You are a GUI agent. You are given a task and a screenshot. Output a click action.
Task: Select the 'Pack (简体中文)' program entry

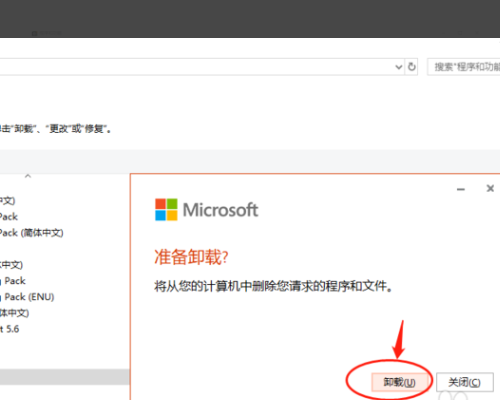(x=32, y=233)
